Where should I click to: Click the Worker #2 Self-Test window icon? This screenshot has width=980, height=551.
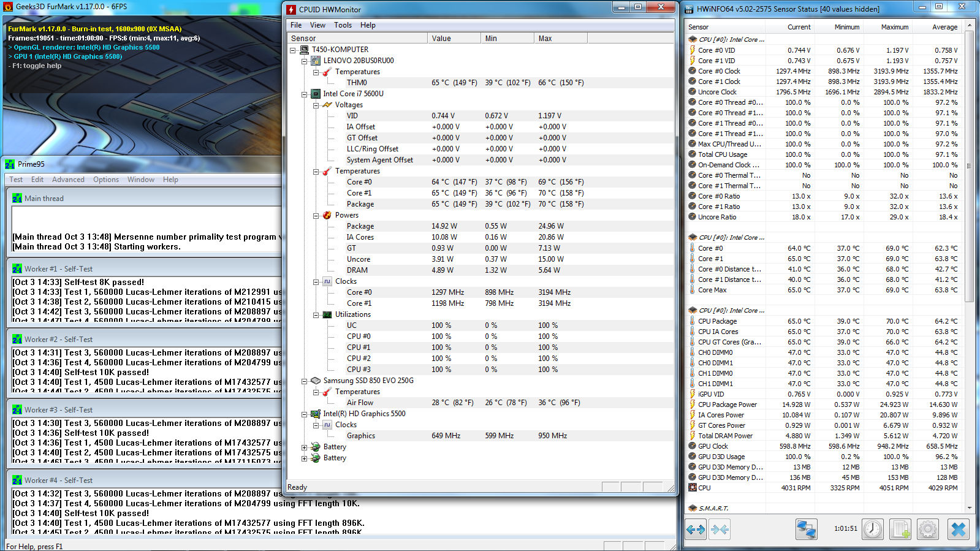click(17, 340)
